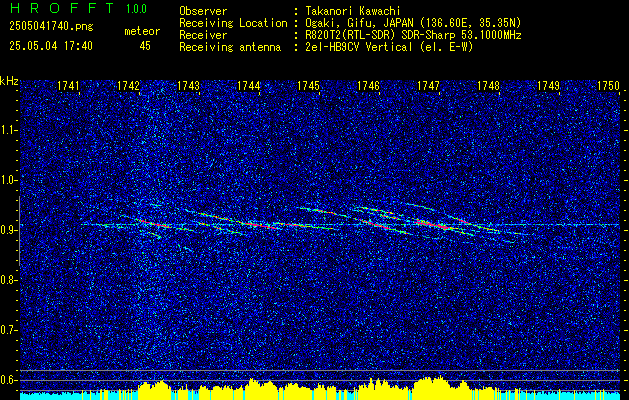The image size is (629, 400).
Task: Click the 1745 time axis label
Action: 308,86
